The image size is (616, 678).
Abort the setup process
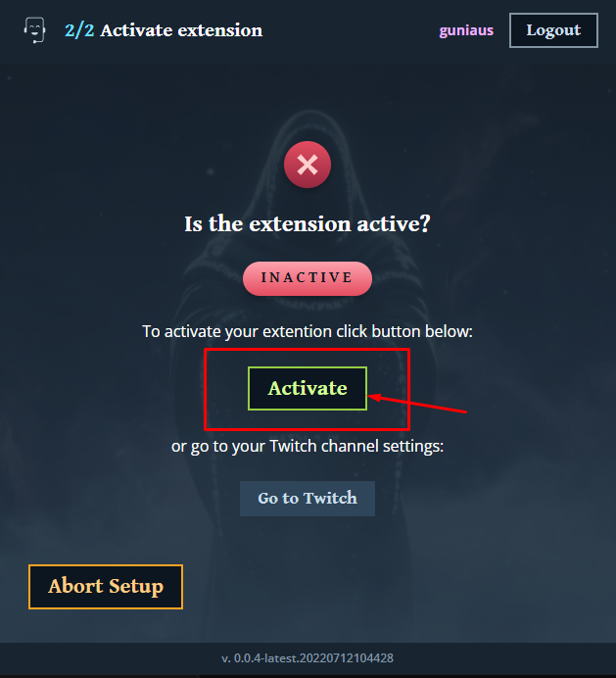pyautogui.click(x=106, y=587)
